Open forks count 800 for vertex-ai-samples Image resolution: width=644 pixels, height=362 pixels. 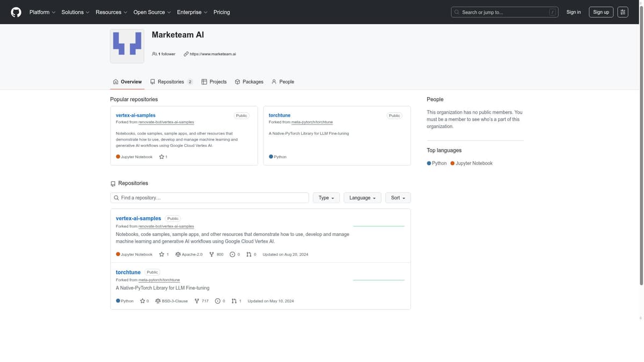[216, 254]
